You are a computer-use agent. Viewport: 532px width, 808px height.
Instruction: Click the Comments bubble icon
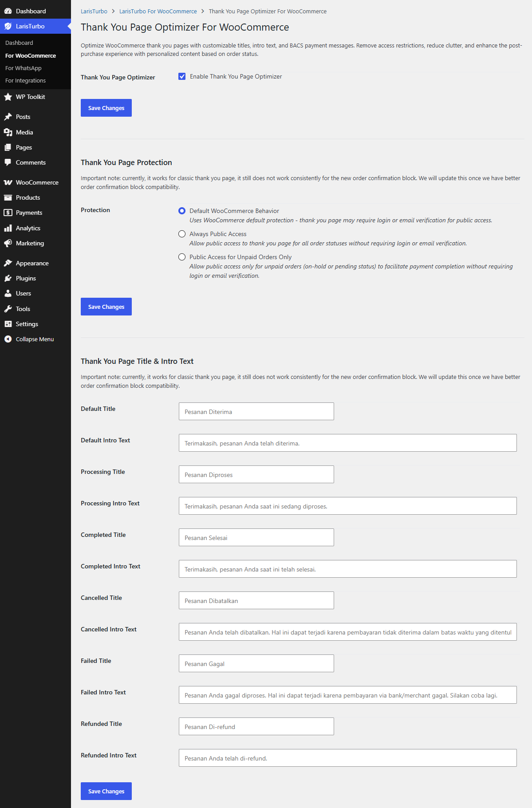pos(8,162)
